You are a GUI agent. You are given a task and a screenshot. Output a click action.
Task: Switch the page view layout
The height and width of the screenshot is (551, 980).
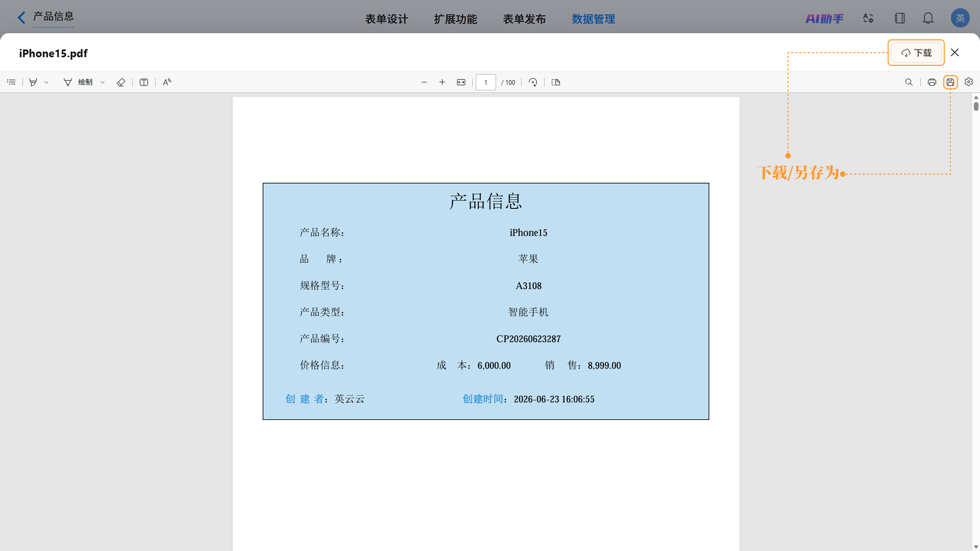click(556, 82)
